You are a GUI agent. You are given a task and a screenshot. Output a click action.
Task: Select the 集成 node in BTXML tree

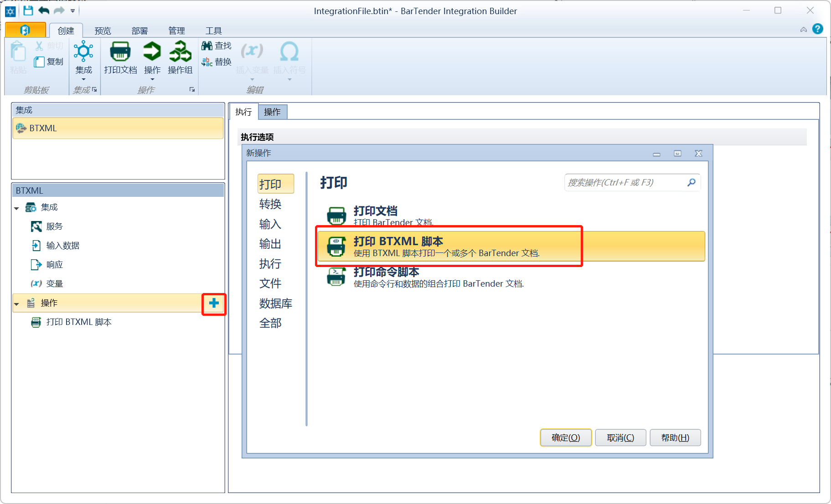point(49,207)
